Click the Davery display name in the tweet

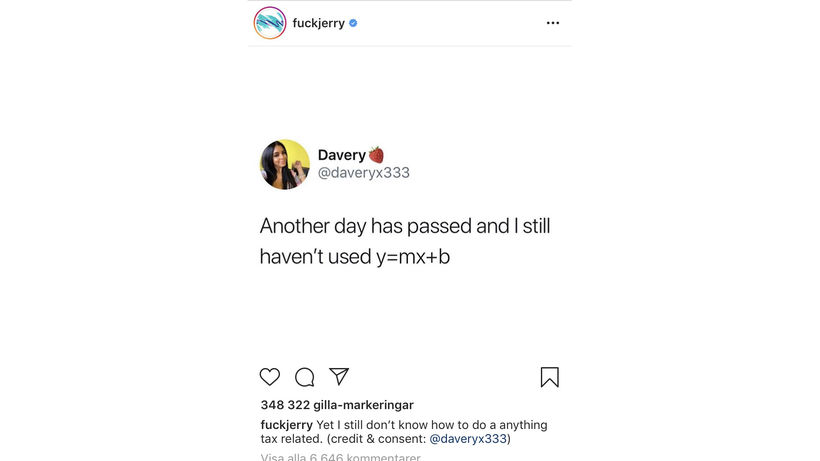click(x=342, y=155)
